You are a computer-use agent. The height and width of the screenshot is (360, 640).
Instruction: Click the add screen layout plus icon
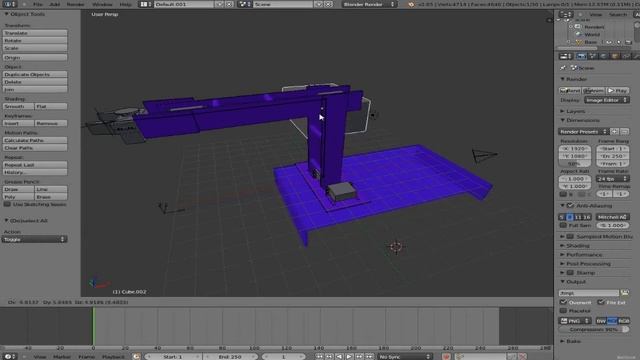[220, 4]
